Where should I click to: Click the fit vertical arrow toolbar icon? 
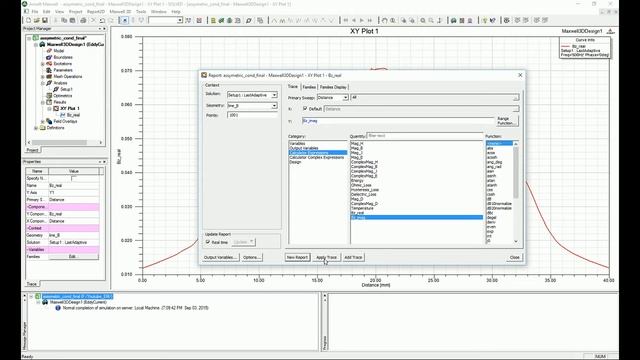tap(440, 20)
